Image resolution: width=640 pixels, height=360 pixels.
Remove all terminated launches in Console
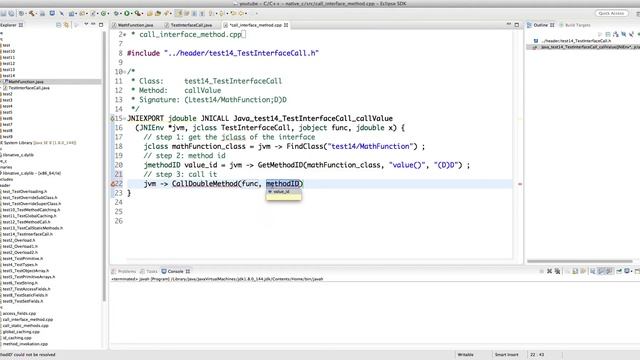557,271
